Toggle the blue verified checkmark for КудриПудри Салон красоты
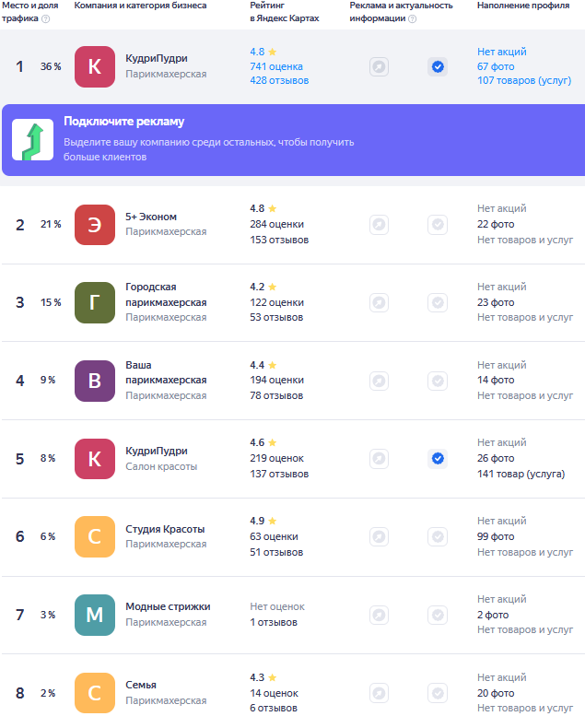The image size is (585, 728). click(438, 458)
